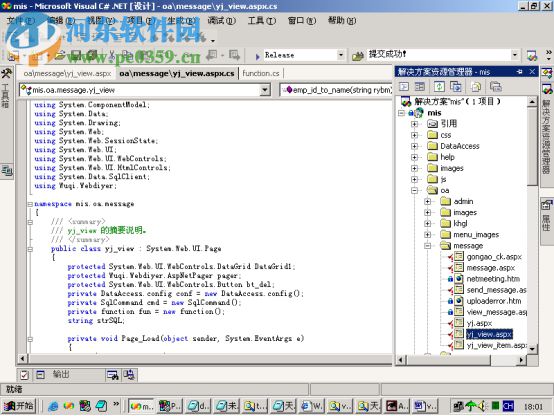Click the mis Visual Studio taskbar button

[141, 406]
